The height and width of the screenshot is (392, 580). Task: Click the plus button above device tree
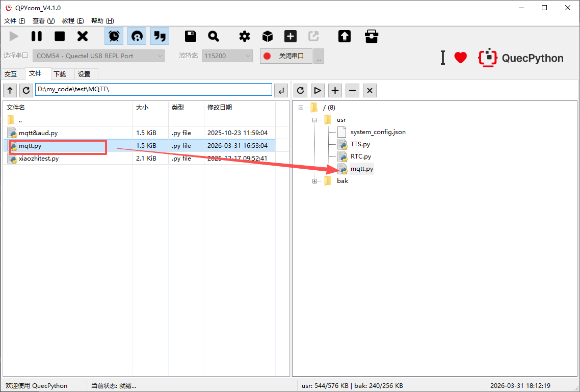[335, 90]
